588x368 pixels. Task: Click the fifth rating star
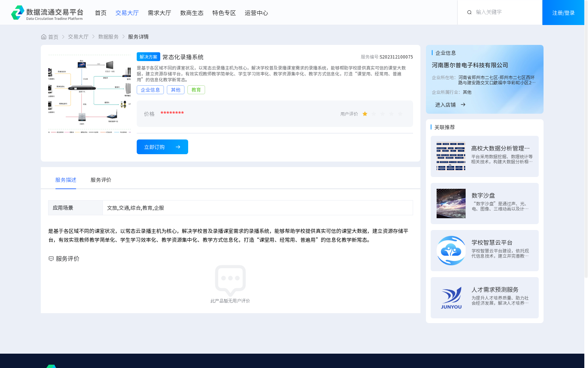(x=400, y=114)
